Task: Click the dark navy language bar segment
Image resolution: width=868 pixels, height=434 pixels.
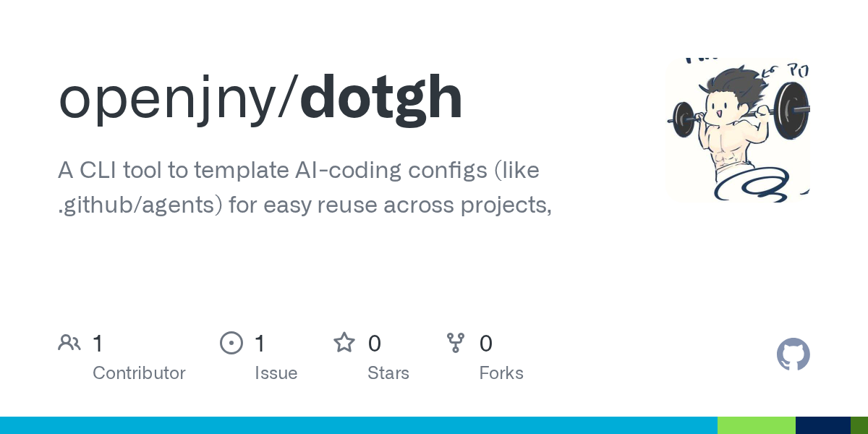Action: click(x=822, y=425)
